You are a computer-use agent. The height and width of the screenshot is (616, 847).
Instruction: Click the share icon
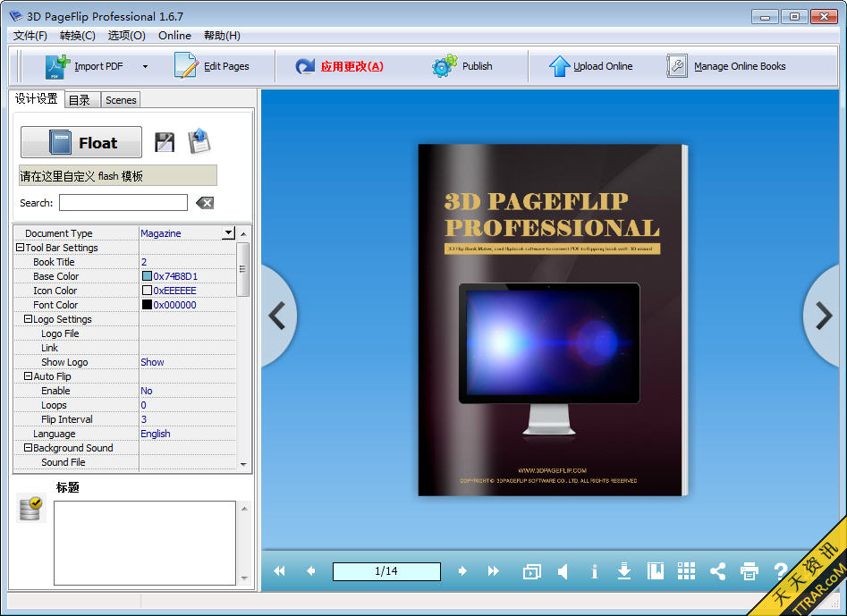(x=718, y=570)
